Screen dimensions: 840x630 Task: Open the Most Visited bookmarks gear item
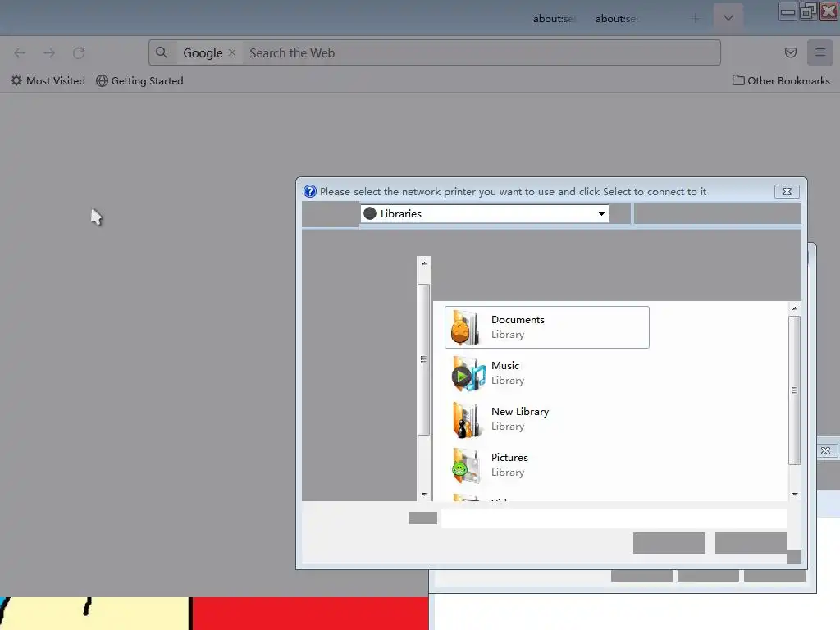[x=48, y=81]
